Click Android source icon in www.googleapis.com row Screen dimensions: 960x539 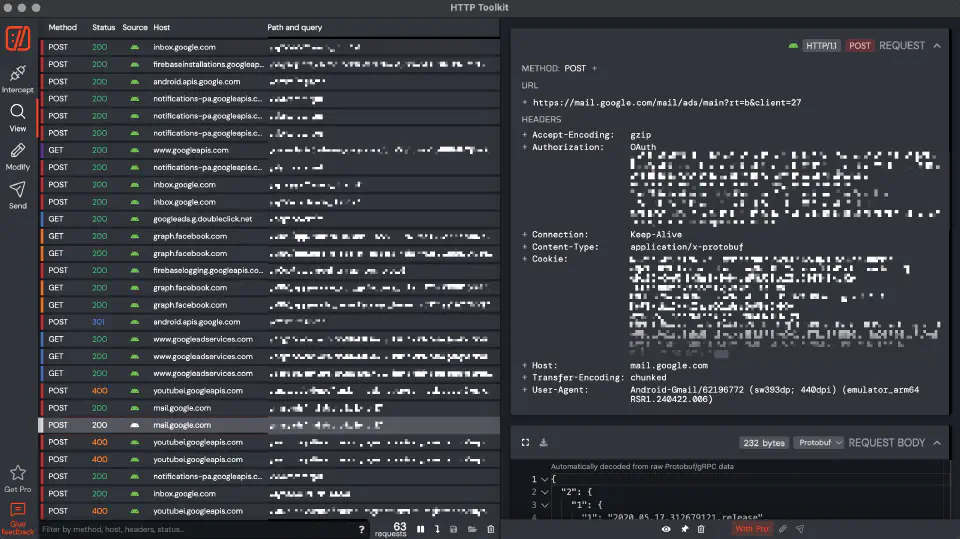click(135, 150)
